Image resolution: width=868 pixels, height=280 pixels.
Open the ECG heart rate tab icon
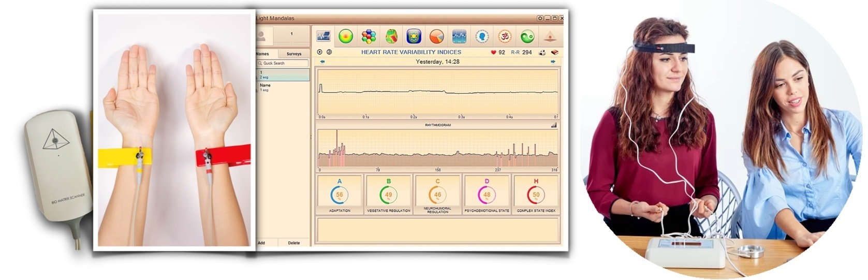323,37
